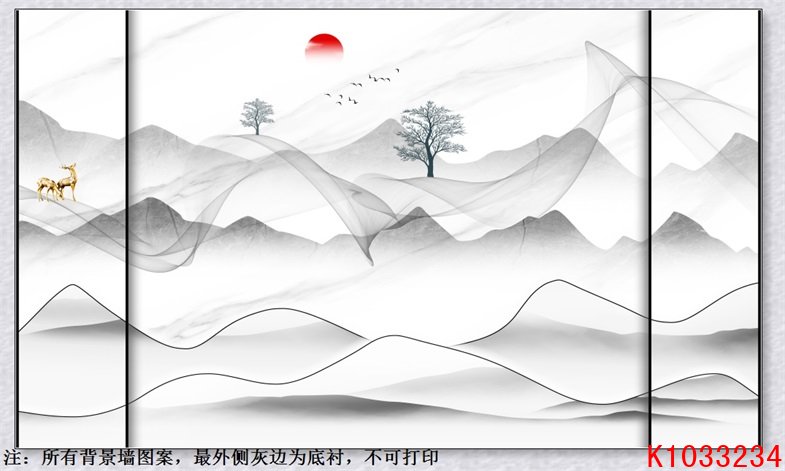
Task: Click the note text beginning with 注：所有背景墙图案
Action: coord(221,457)
